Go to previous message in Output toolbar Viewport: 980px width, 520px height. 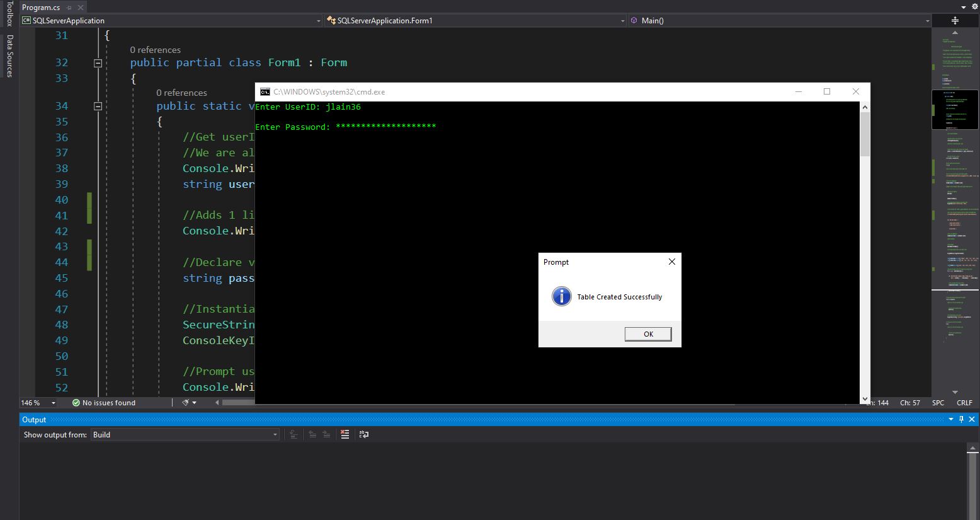tap(312, 434)
